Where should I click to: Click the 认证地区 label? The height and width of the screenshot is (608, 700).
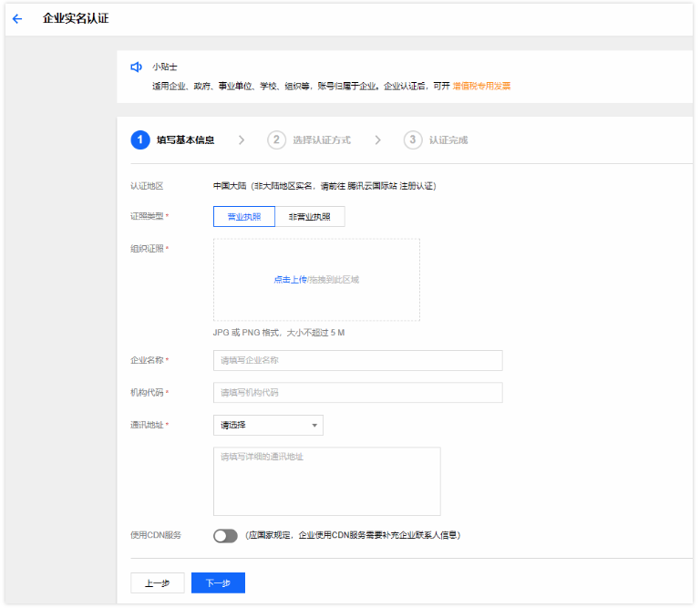pyautogui.click(x=147, y=186)
